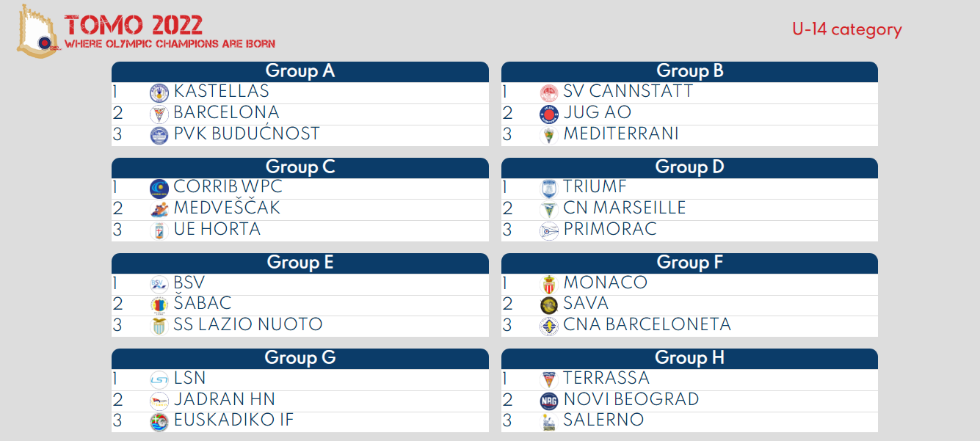Click the LSN club logo
This screenshot has height=441, width=980.
159,379
